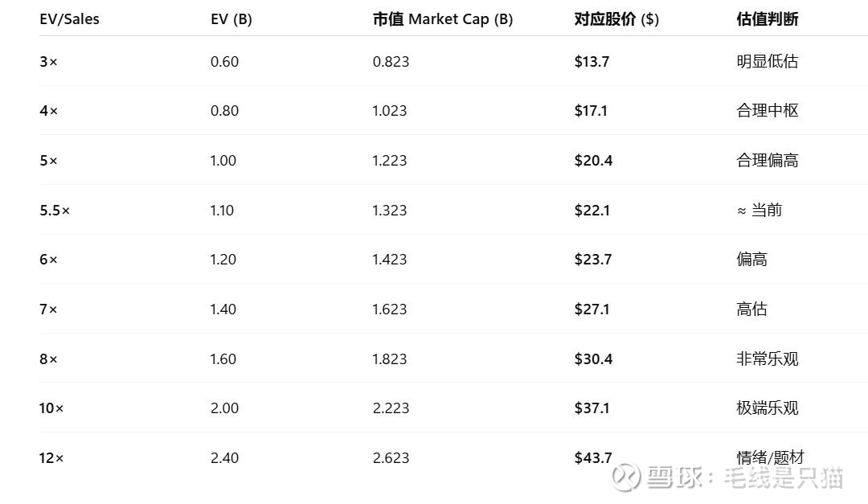This screenshot has height=504, width=868.
Task: Select the 5.5× EV/Sales row label
Action: [55, 210]
